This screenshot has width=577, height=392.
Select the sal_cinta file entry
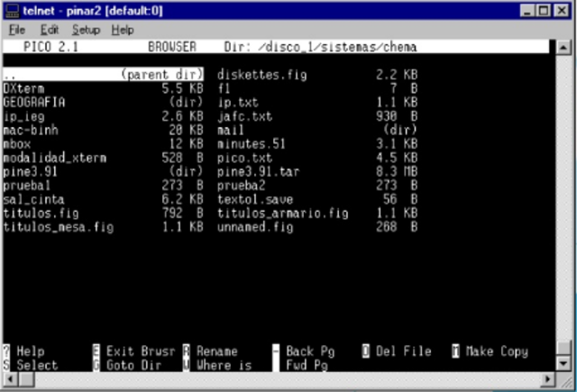(104, 199)
